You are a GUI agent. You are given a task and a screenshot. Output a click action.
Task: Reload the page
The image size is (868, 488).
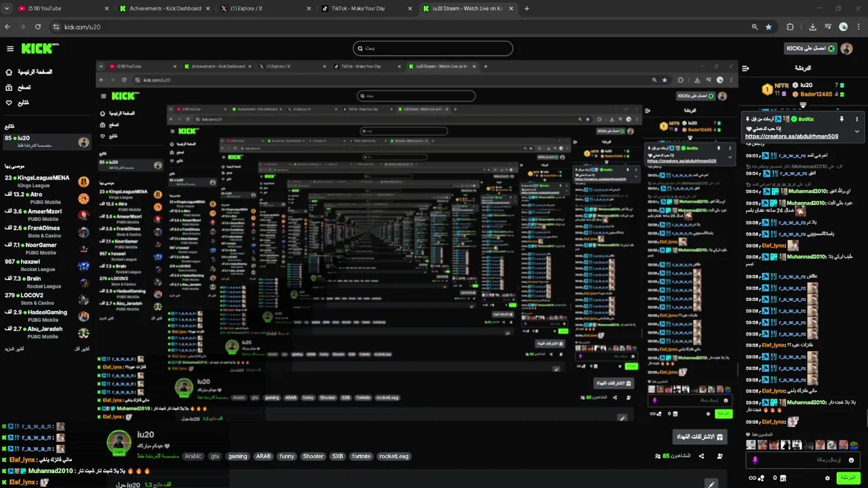click(x=38, y=27)
